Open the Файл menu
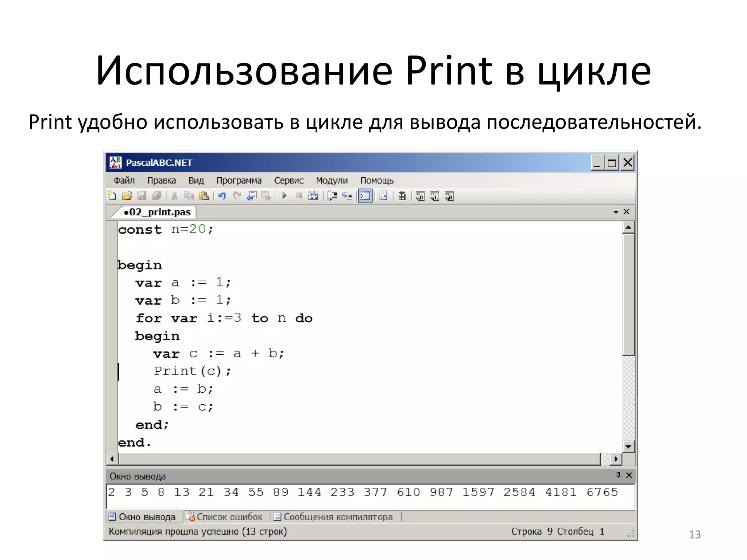The image size is (747, 560). (124, 180)
